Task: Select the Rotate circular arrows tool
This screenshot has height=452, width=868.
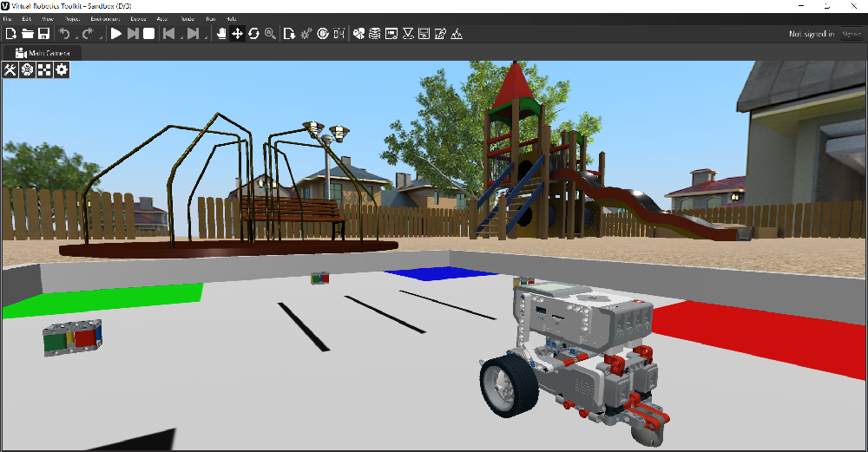Action: click(x=253, y=34)
